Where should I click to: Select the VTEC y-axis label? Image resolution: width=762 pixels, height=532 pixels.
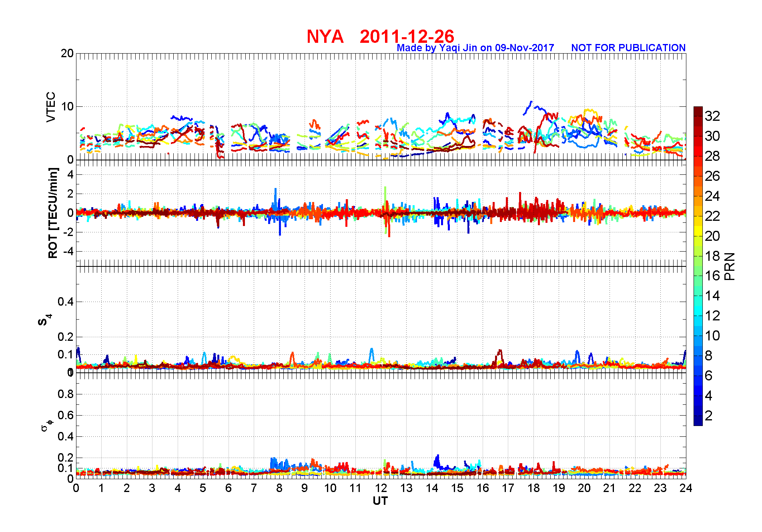click(x=51, y=107)
